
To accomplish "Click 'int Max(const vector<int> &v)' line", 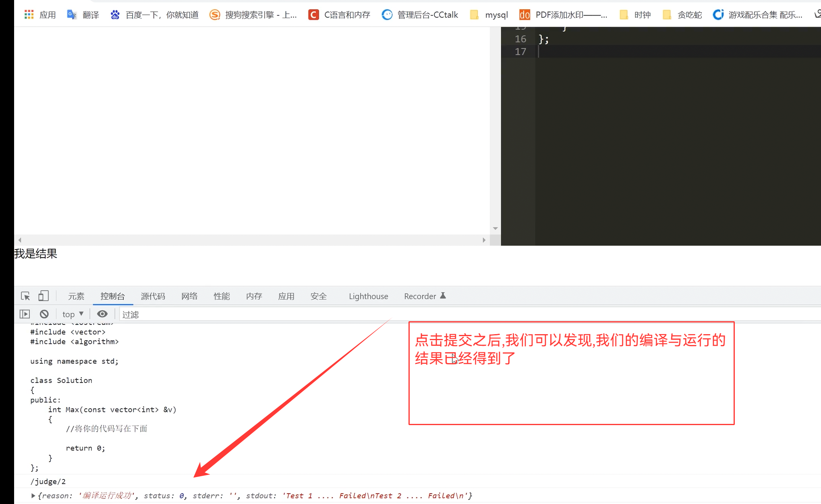I will click(x=112, y=410).
